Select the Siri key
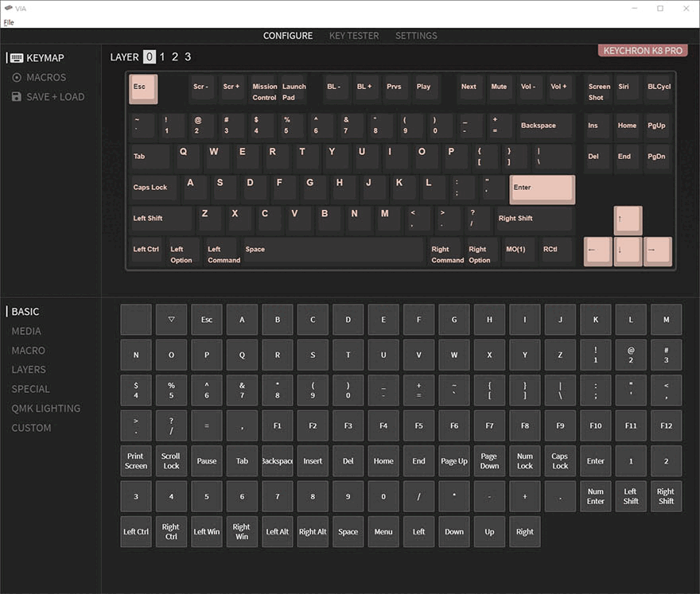 pos(628,89)
